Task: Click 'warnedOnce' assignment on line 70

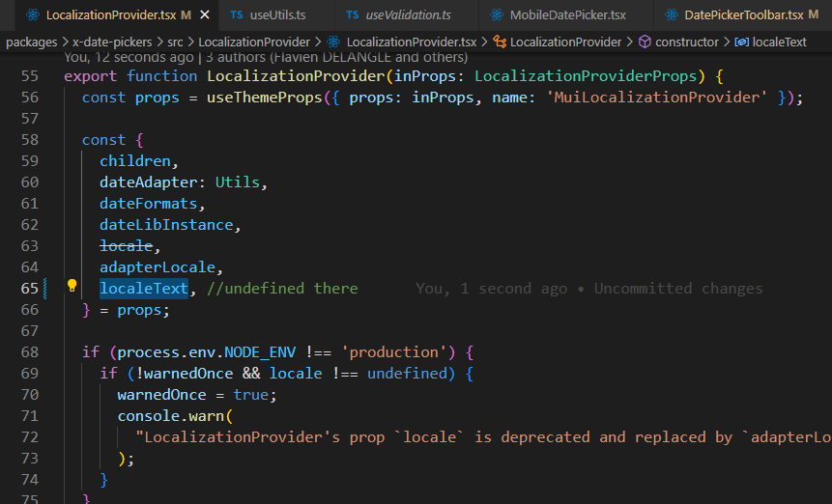Action: point(161,395)
